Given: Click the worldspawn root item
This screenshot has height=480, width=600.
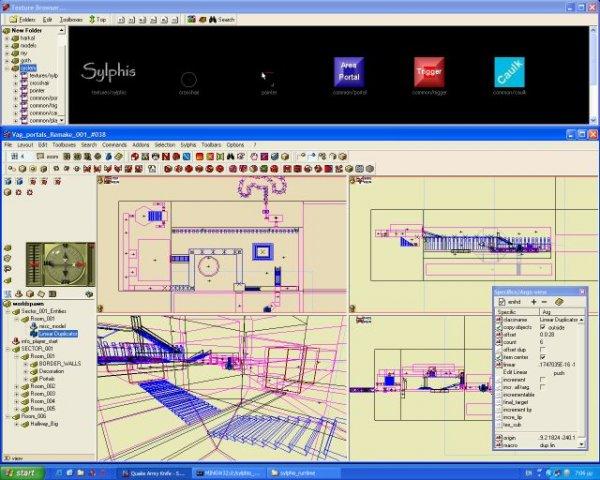Looking at the screenshot, I should [x=28, y=304].
